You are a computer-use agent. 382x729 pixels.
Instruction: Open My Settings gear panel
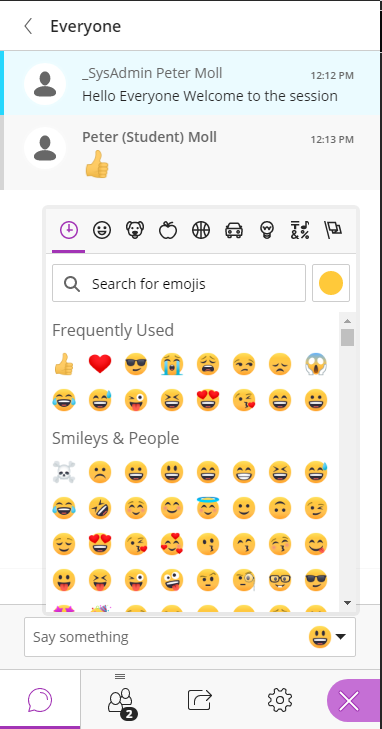coord(280,700)
